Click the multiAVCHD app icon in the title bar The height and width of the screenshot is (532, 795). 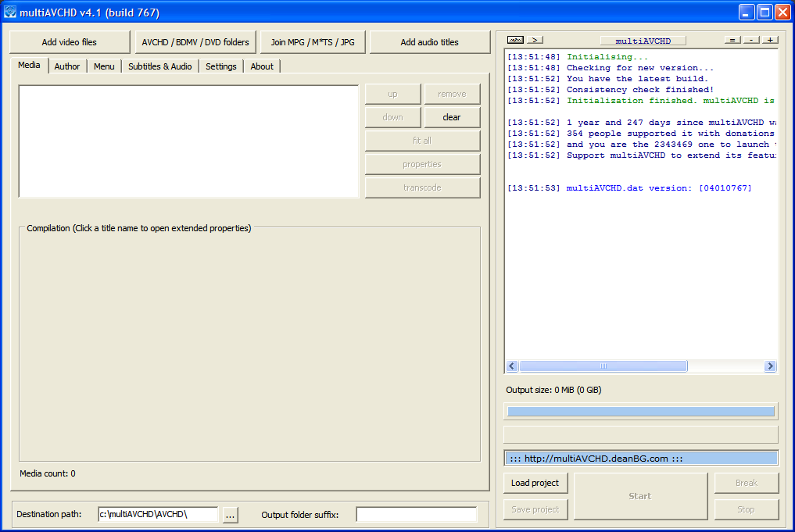coord(9,12)
